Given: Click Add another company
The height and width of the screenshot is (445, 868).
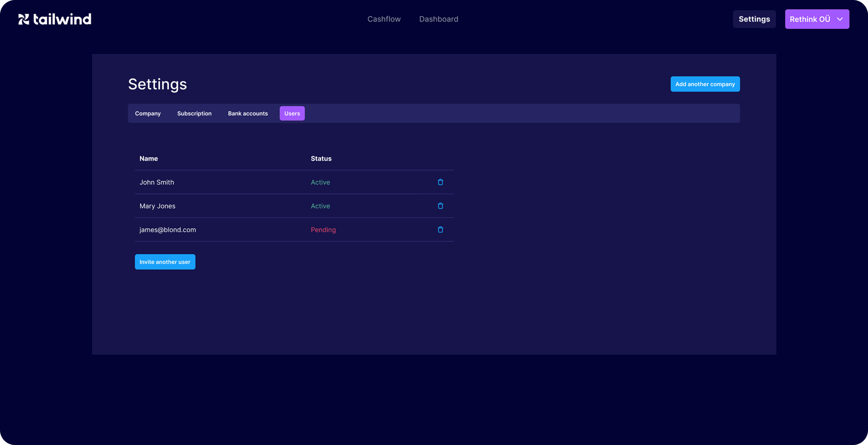Looking at the screenshot, I should (705, 84).
